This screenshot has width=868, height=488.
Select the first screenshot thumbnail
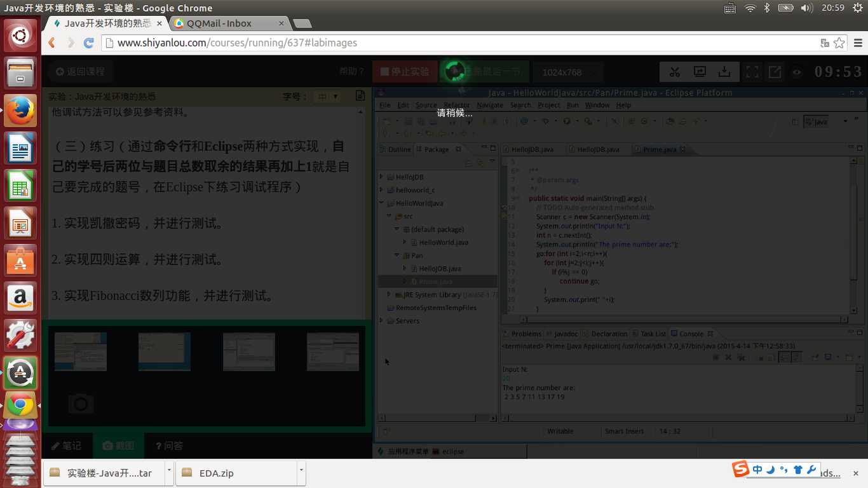[81, 351]
